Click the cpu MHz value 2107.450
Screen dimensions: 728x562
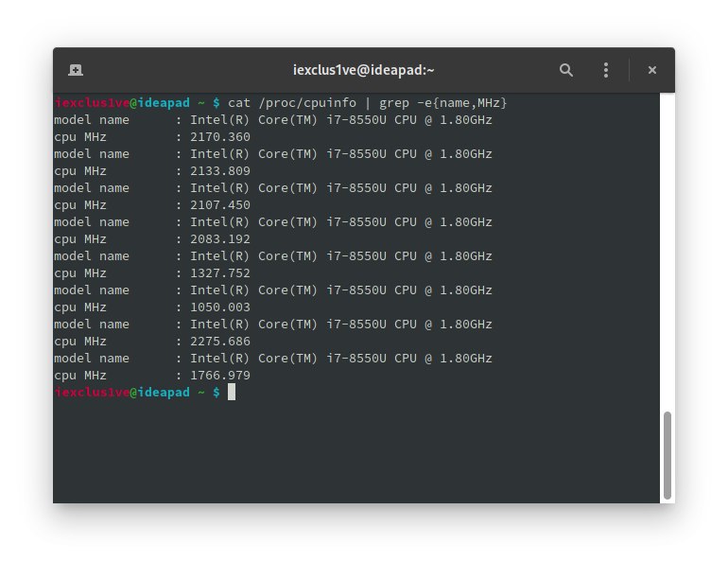[x=220, y=204]
